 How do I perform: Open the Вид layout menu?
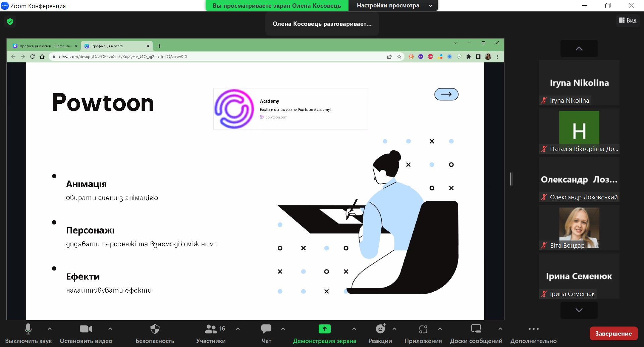click(x=628, y=20)
